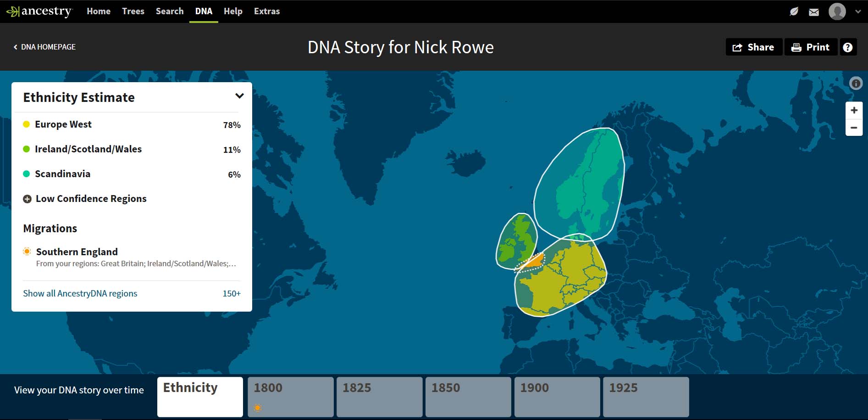Screen dimensions: 868x420
Task: Open the DNA menu
Action: click(x=204, y=11)
